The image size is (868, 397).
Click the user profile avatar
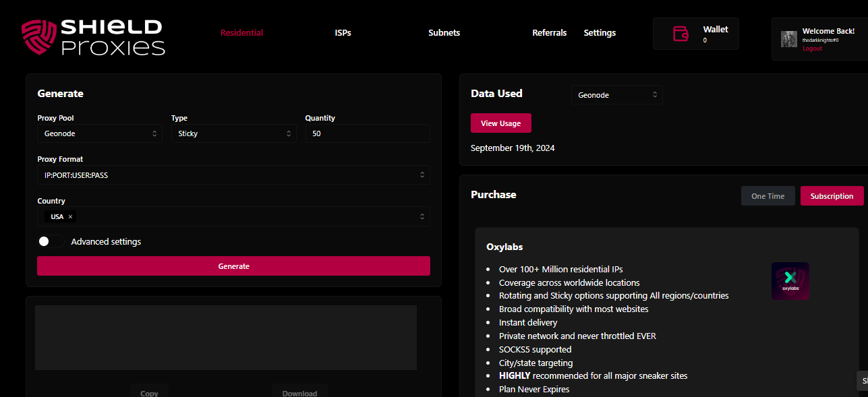point(788,39)
